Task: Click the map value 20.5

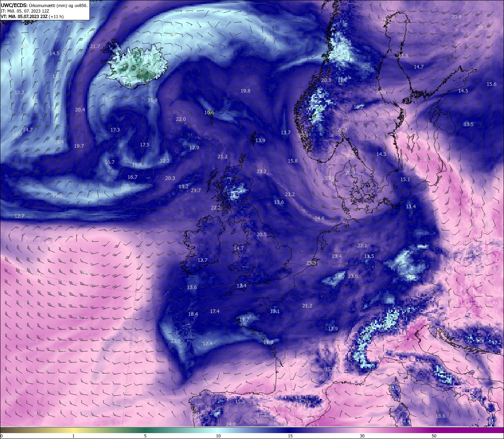Action: [x=261, y=235]
